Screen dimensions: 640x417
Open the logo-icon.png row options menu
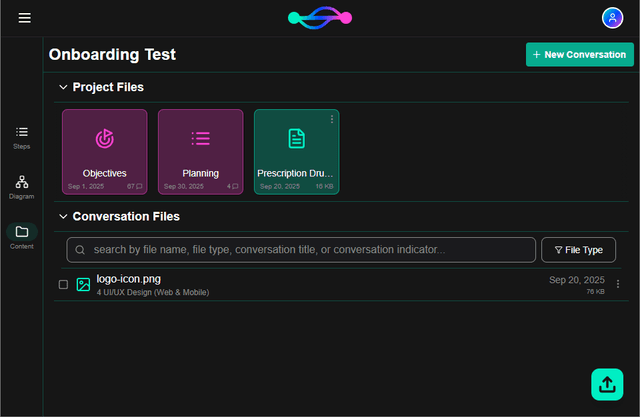(617, 284)
